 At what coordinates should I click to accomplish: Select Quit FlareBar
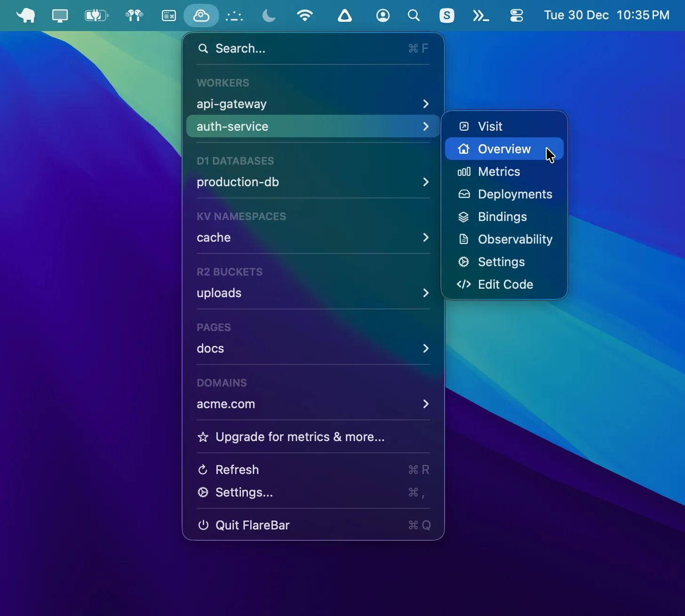252,525
